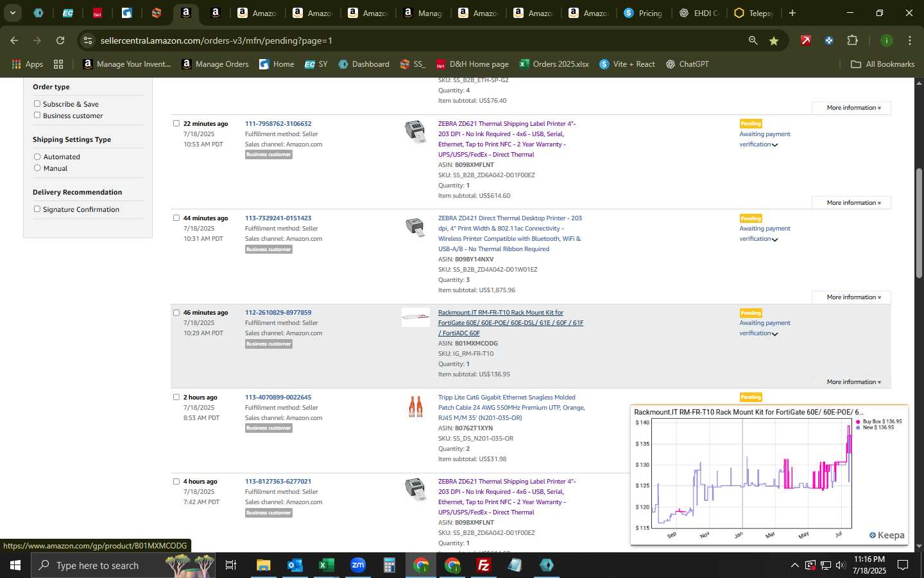Image resolution: width=924 pixels, height=578 pixels.
Task: Open order link 111-7958762-3106632
Action: [278, 123]
